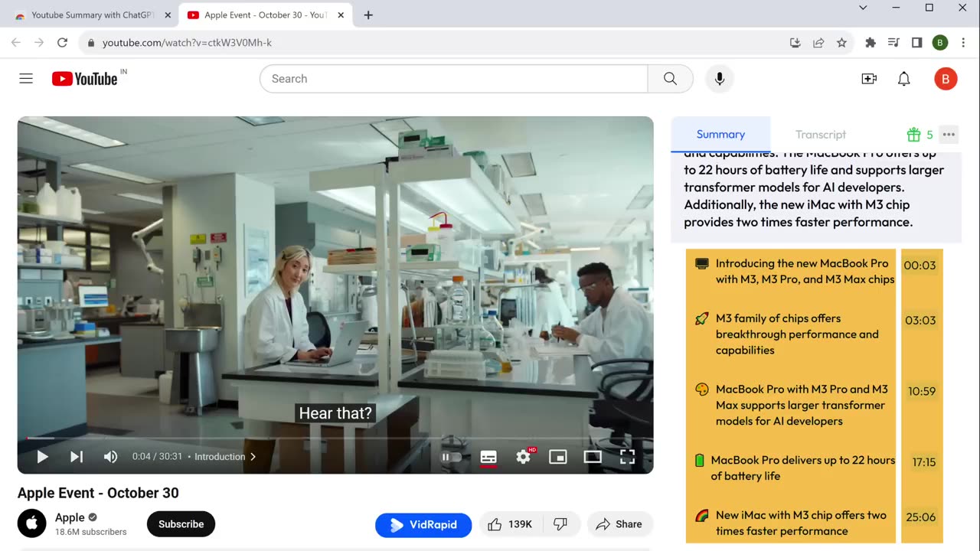The height and width of the screenshot is (551, 980).
Task: Start voice search with the microphone icon
Action: click(x=719, y=79)
